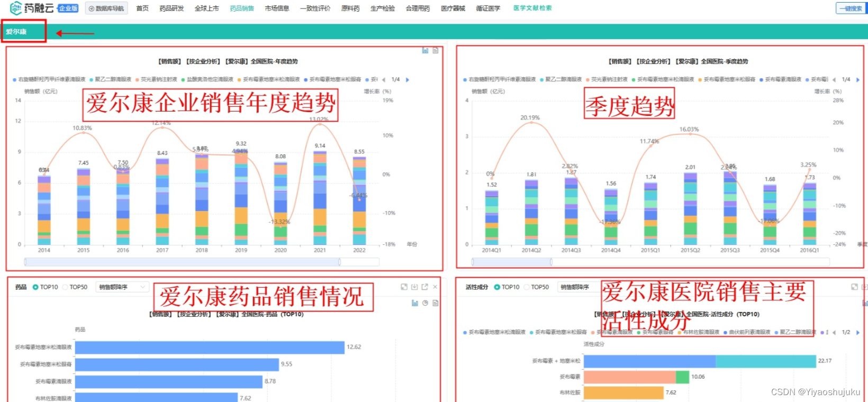868x402 pixels.
Task: Click the fullscreen icon in 药品 panel
Action: pyautogui.click(x=404, y=287)
